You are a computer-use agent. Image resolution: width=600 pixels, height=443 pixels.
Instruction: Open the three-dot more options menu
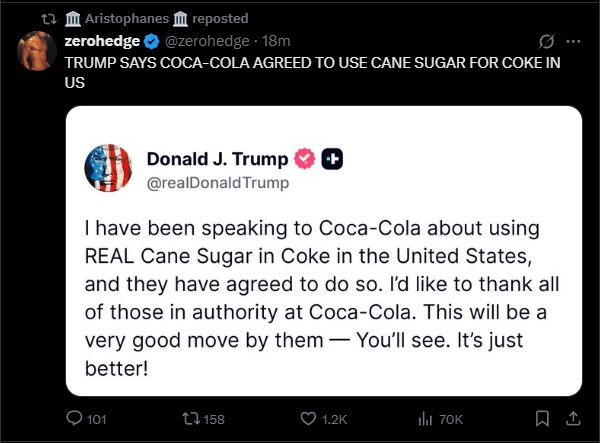click(573, 41)
